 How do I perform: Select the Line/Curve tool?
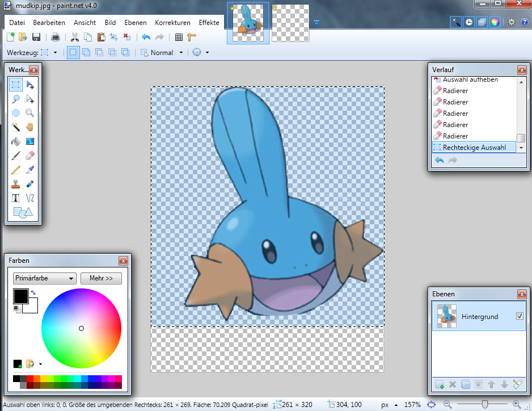point(30,198)
